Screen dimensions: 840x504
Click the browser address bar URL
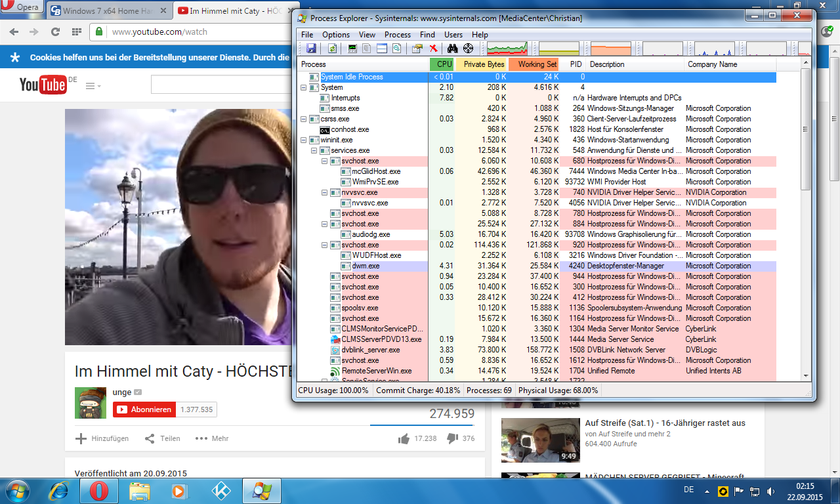coord(159,31)
